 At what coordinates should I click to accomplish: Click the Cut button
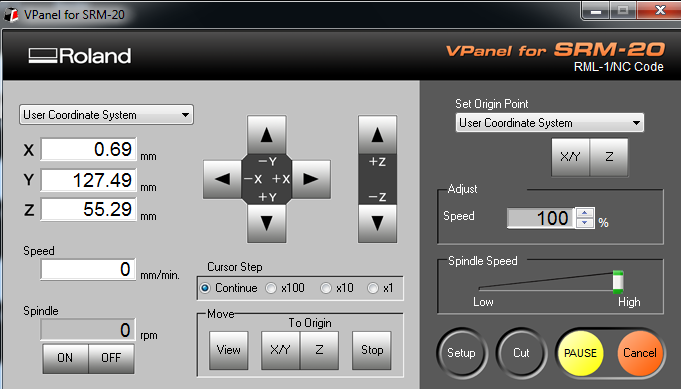pos(521,353)
